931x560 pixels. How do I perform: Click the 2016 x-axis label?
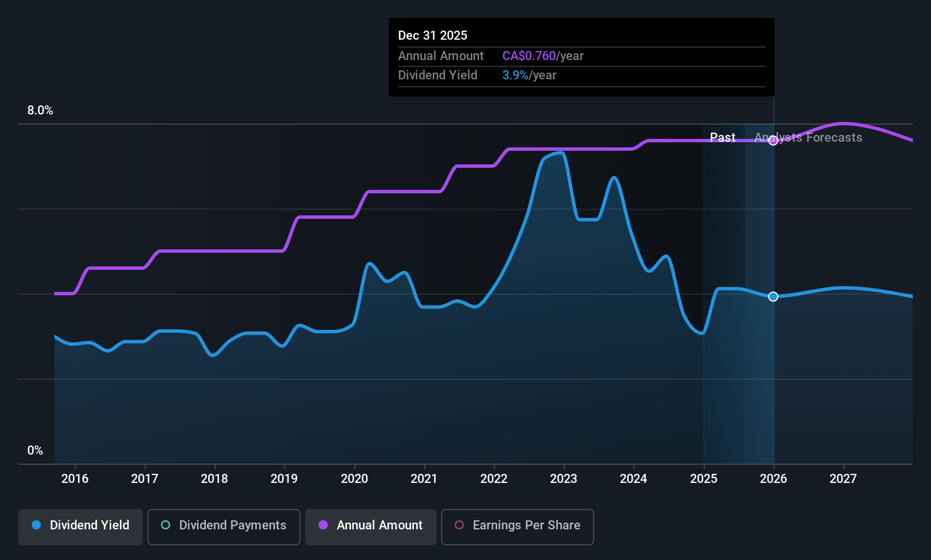pos(75,478)
